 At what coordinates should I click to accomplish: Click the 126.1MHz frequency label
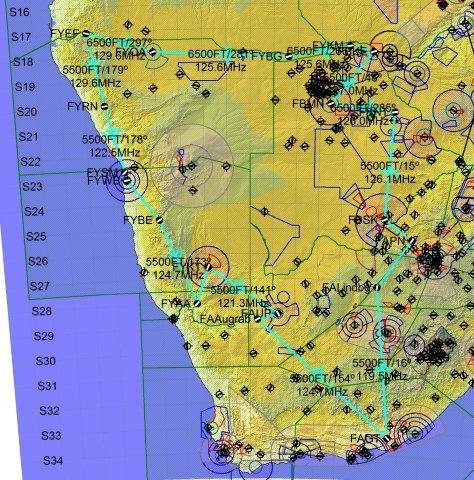tap(390, 179)
